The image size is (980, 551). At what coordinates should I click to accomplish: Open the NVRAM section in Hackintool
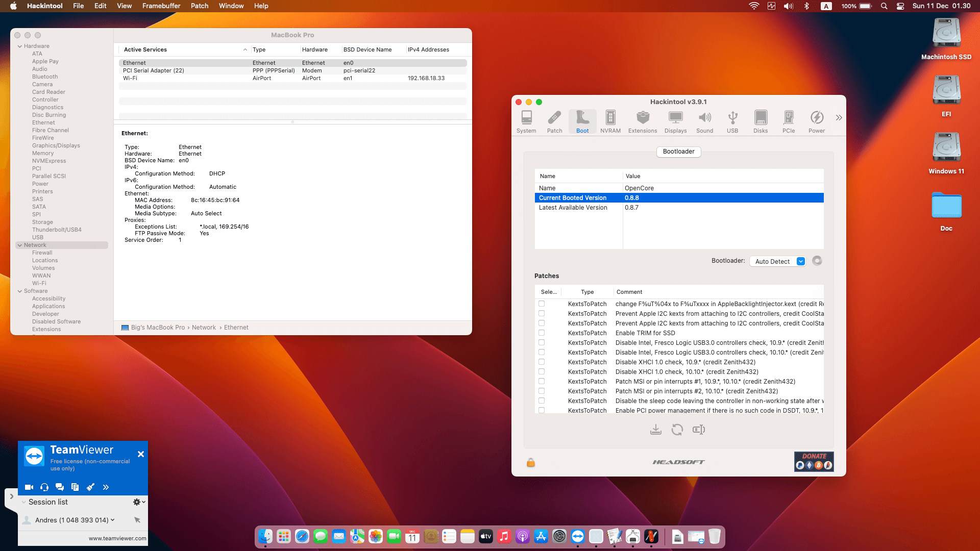(x=610, y=122)
